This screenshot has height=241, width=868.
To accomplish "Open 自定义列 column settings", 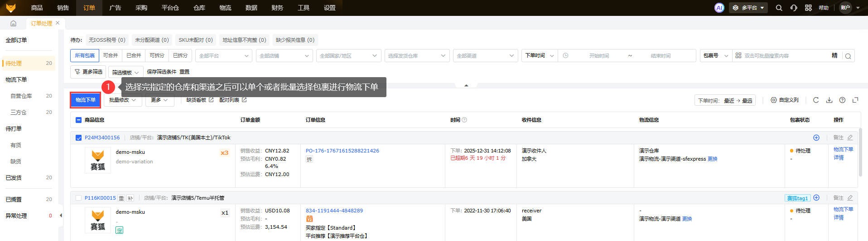I will pos(785,100).
